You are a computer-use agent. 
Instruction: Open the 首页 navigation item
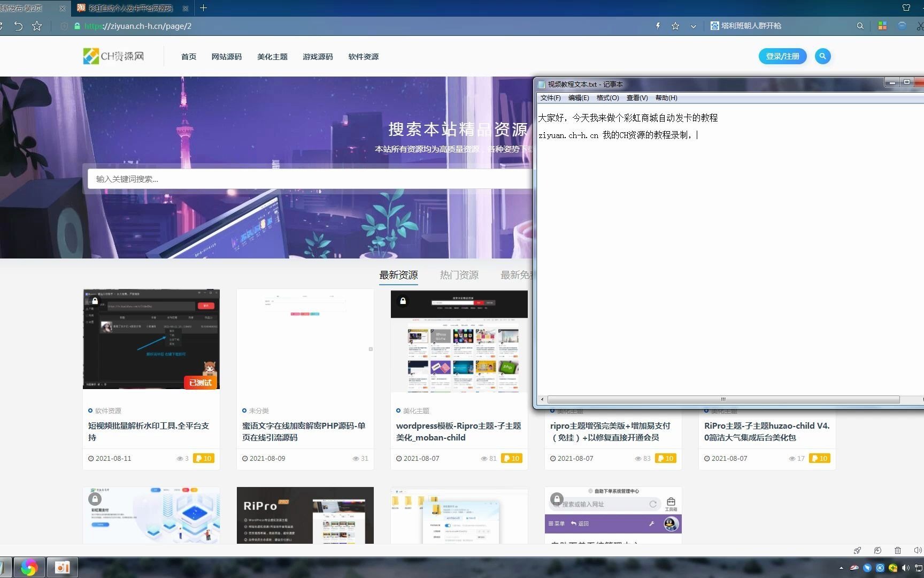[188, 56]
